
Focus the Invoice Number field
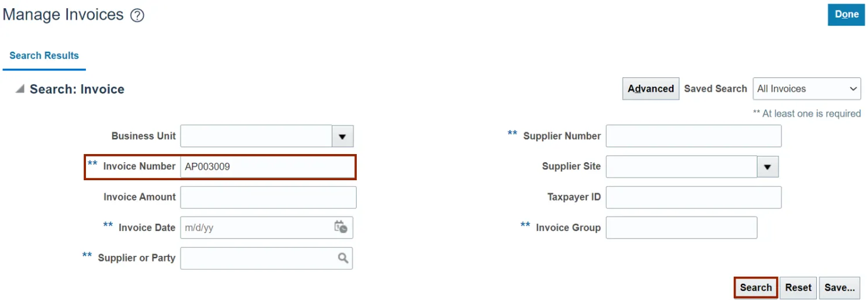(x=267, y=167)
